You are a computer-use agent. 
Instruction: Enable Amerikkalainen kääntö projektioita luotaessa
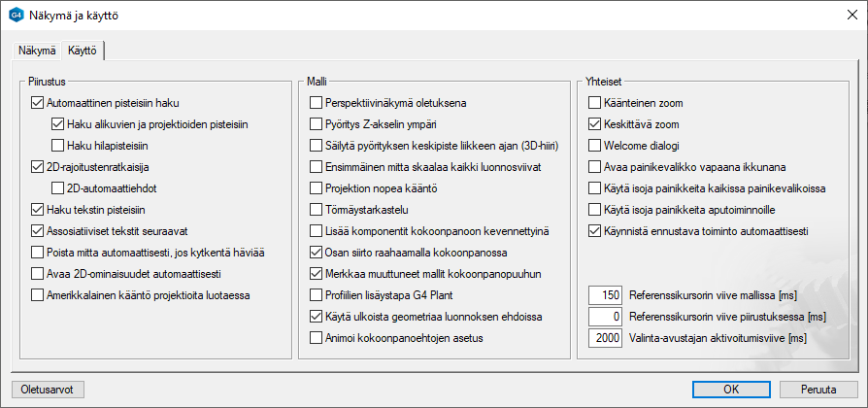38,294
